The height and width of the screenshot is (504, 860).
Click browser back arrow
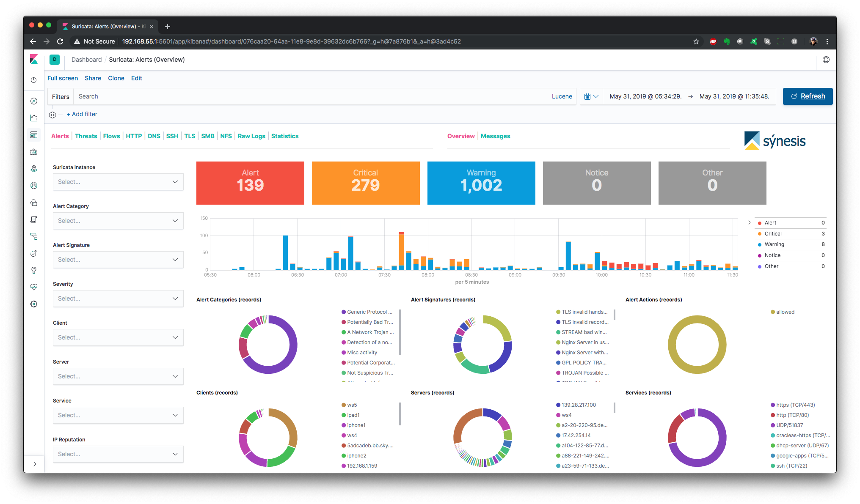coord(33,41)
